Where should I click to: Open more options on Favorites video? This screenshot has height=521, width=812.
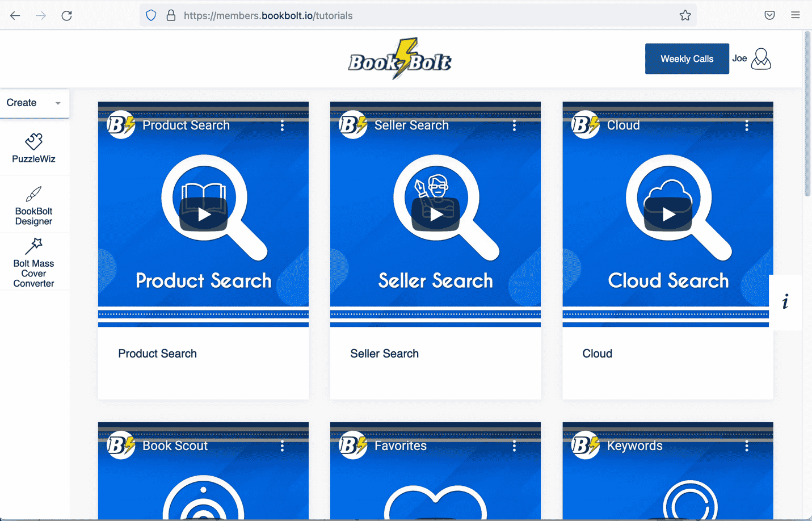coord(514,446)
